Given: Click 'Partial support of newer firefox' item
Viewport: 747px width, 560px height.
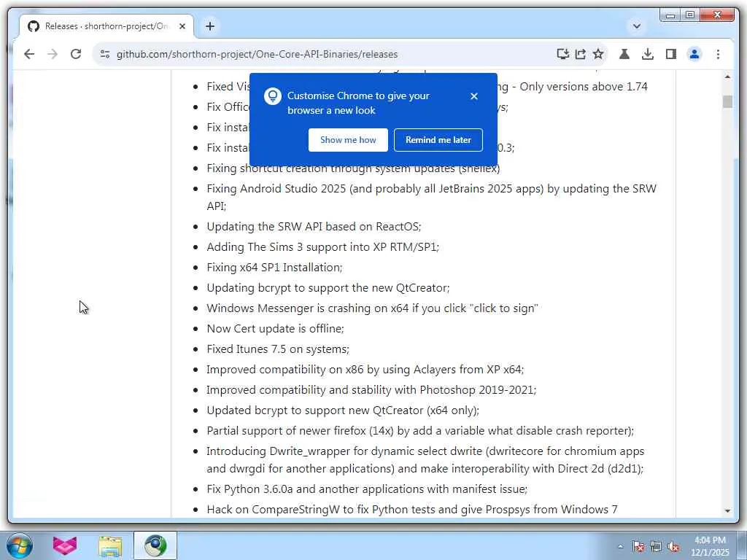Looking at the screenshot, I should coord(420,431).
